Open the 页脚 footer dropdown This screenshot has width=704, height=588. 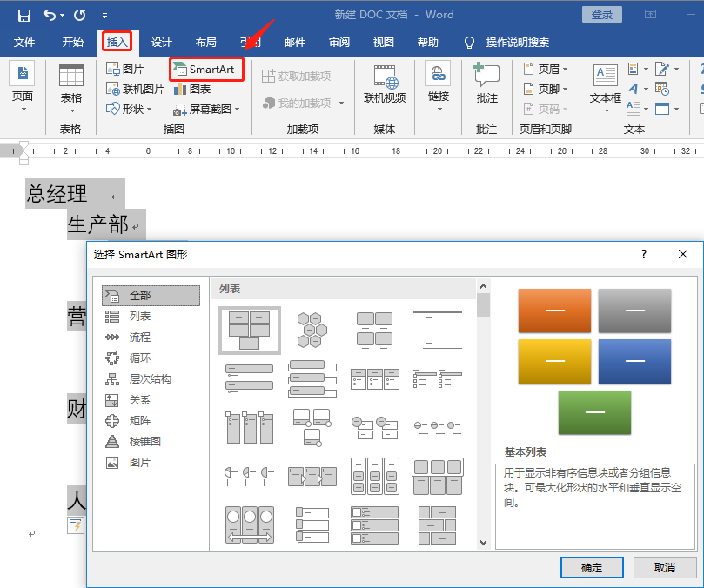point(546,89)
